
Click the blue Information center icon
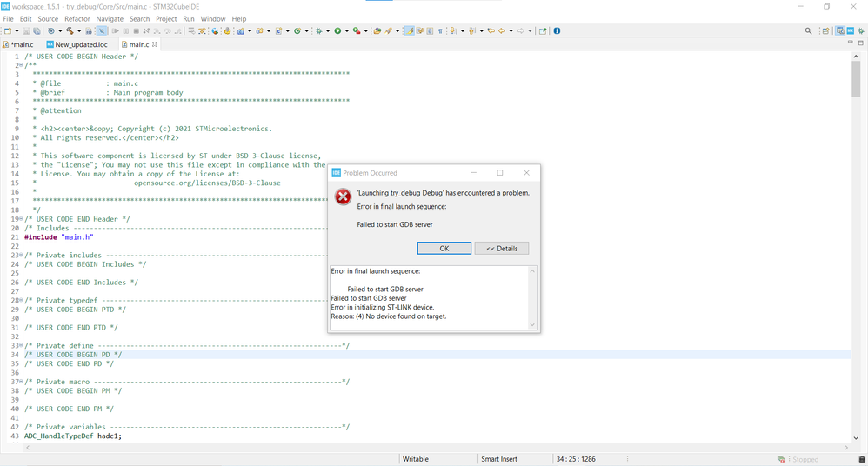click(557, 31)
